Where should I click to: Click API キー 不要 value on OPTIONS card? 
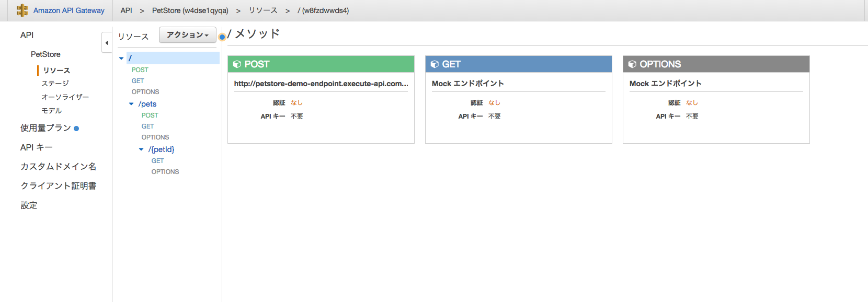[692, 117]
